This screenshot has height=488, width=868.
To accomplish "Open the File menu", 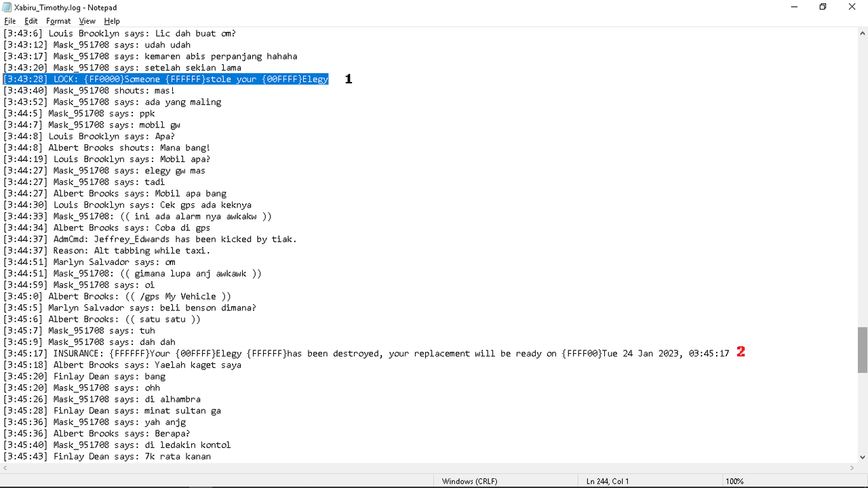I will pos(10,21).
